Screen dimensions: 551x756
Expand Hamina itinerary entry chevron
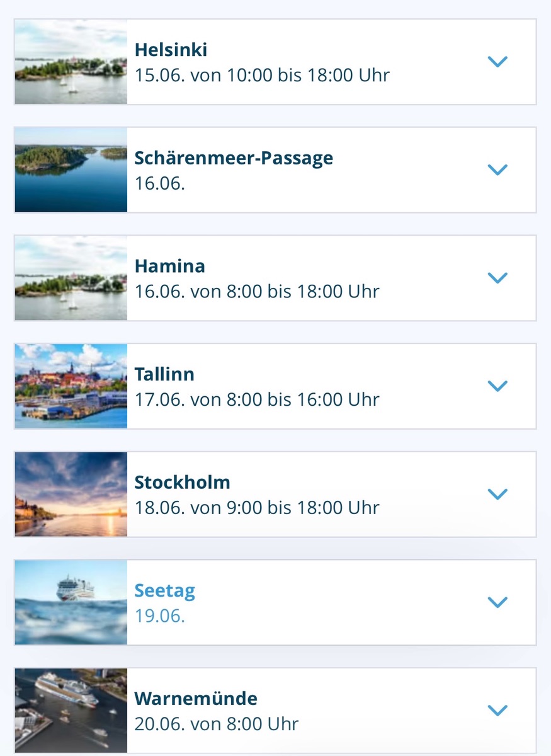click(x=497, y=278)
